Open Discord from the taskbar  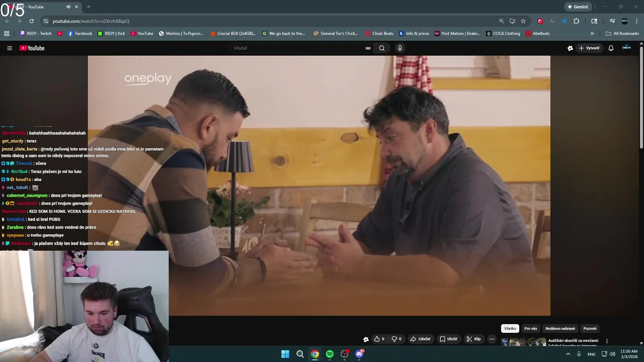(359, 354)
